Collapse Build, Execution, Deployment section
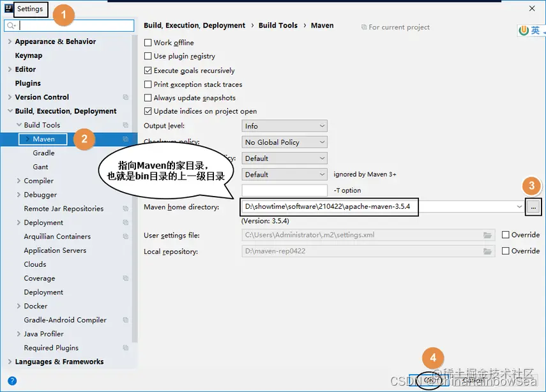 coord(10,111)
